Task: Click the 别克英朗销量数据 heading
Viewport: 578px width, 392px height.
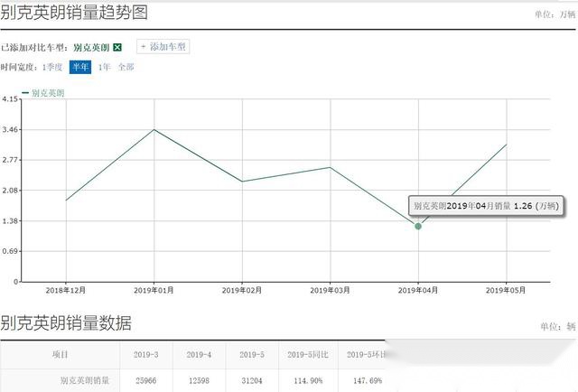Action: click(66, 323)
